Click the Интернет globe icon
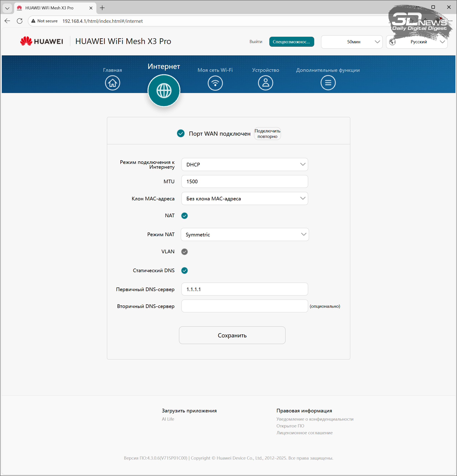 coord(164,91)
